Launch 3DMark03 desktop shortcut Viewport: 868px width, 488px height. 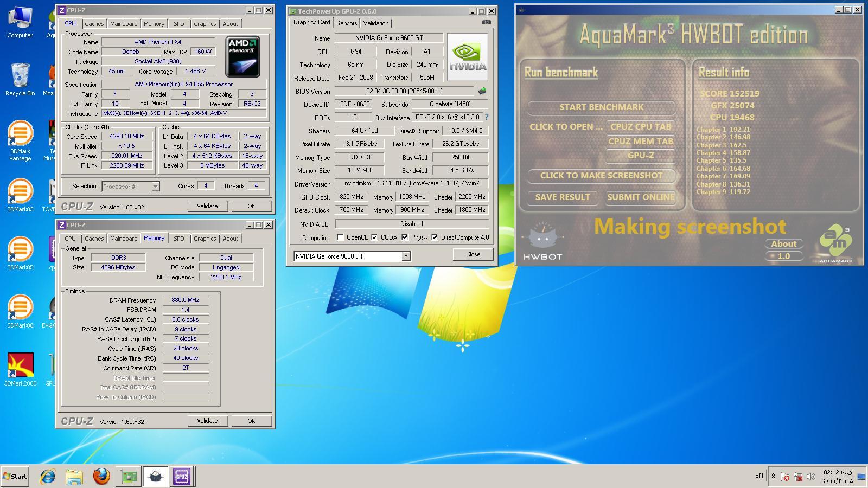click(x=20, y=195)
